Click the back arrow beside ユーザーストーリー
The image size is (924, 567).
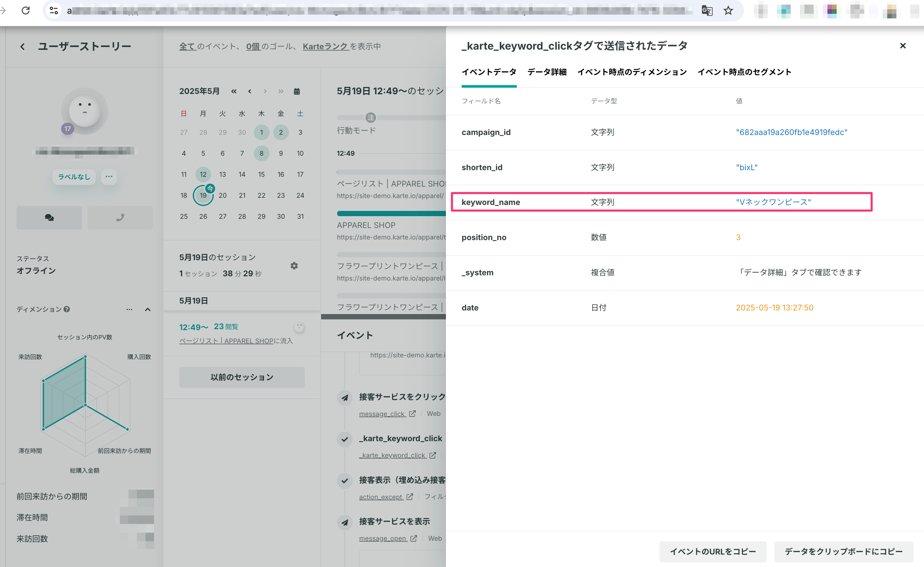[x=23, y=47]
